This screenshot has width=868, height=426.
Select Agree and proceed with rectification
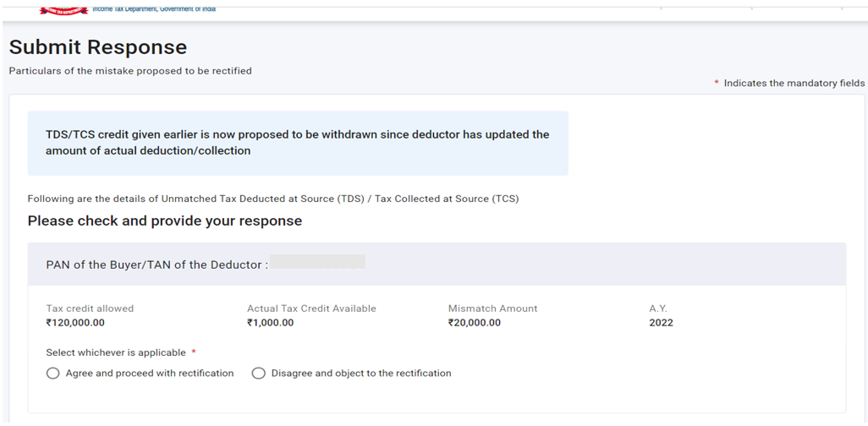pos(53,373)
